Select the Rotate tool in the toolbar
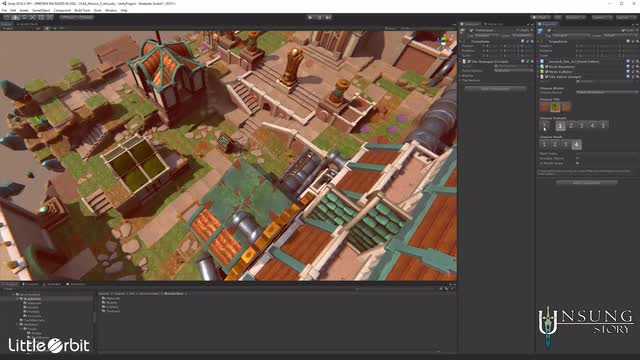 click(x=24, y=18)
